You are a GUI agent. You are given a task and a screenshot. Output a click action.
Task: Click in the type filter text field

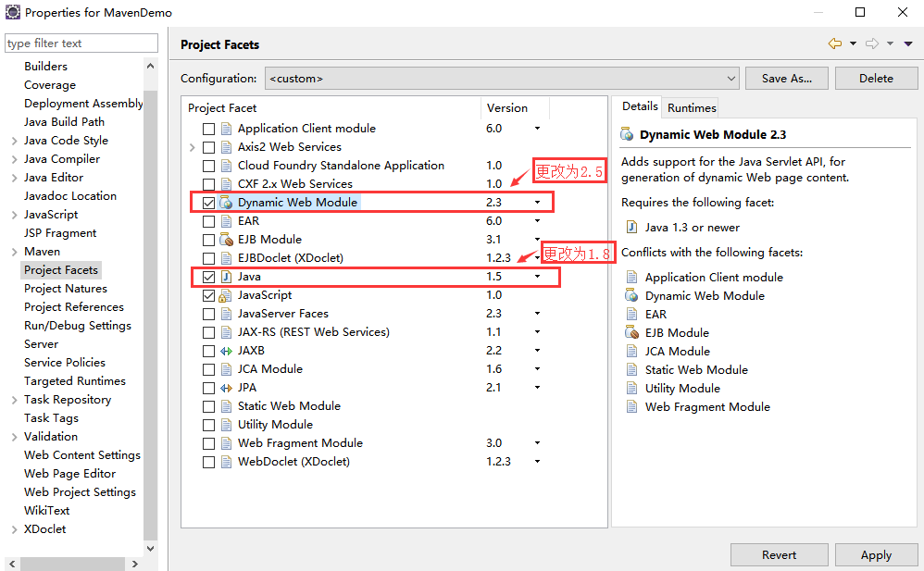81,43
